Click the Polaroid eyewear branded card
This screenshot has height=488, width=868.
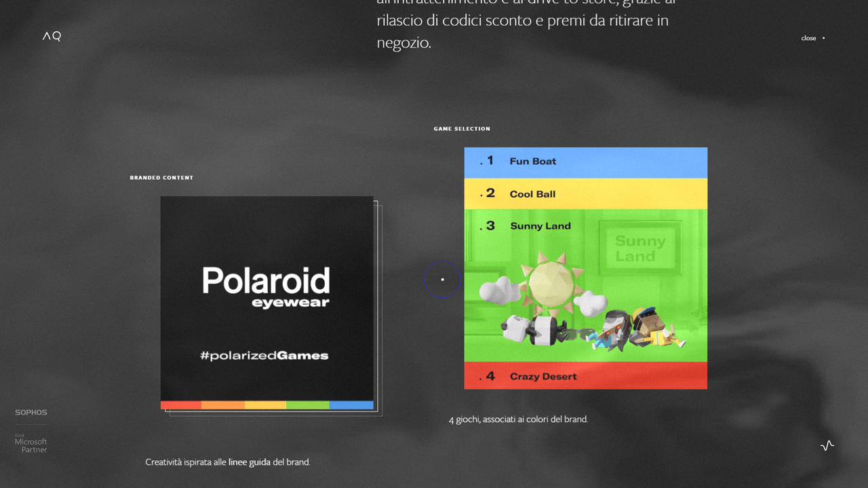(x=267, y=303)
